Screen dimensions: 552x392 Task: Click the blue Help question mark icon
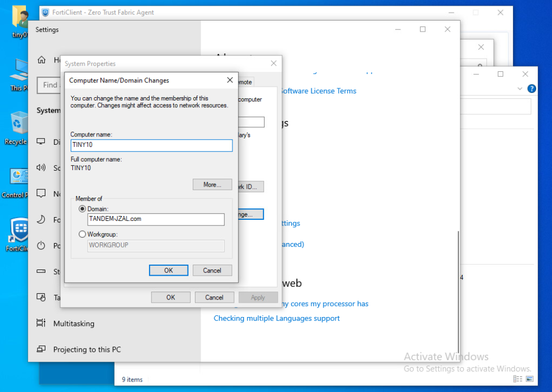pyautogui.click(x=531, y=89)
